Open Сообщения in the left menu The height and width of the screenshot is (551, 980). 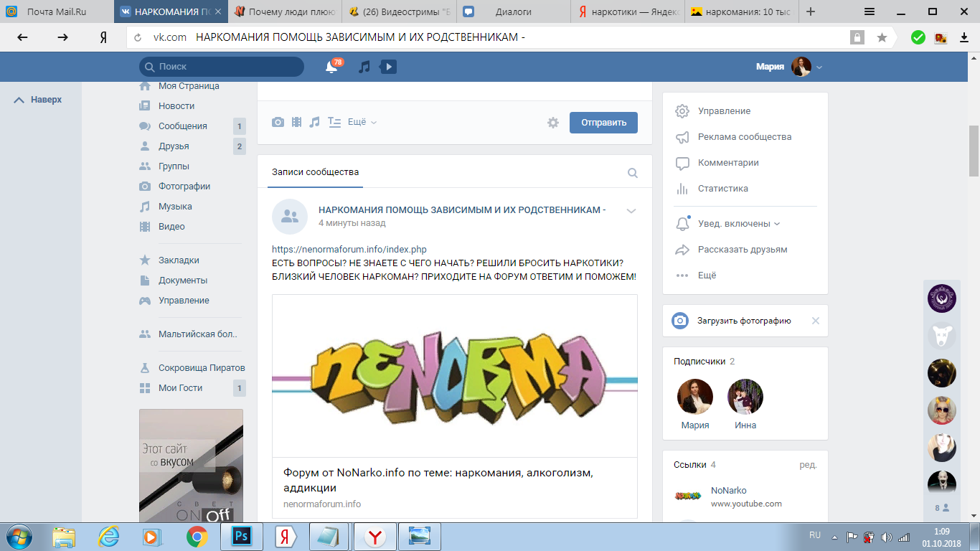(183, 126)
